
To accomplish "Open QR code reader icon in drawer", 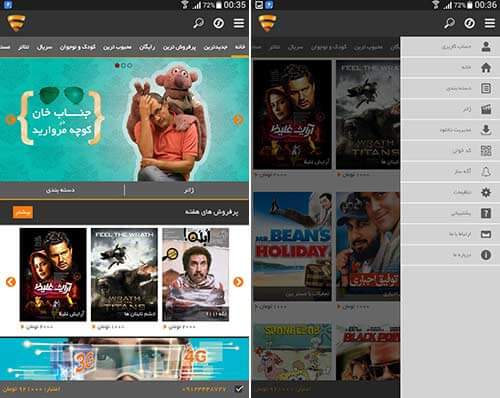I will (486, 151).
